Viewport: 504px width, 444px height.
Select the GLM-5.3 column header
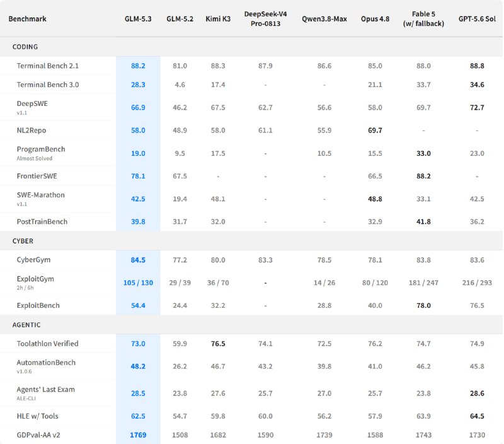pos(138,19)
